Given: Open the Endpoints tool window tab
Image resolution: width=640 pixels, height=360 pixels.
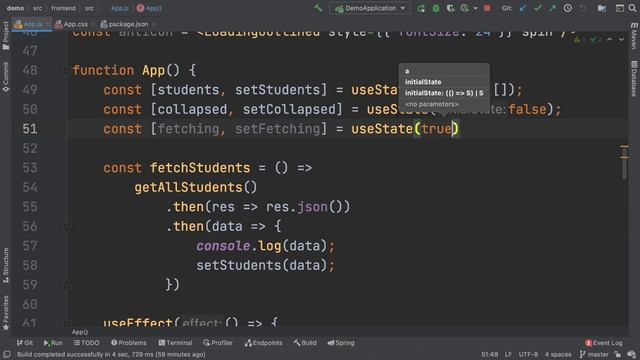Looking at the screenshot, I should 264,343.
